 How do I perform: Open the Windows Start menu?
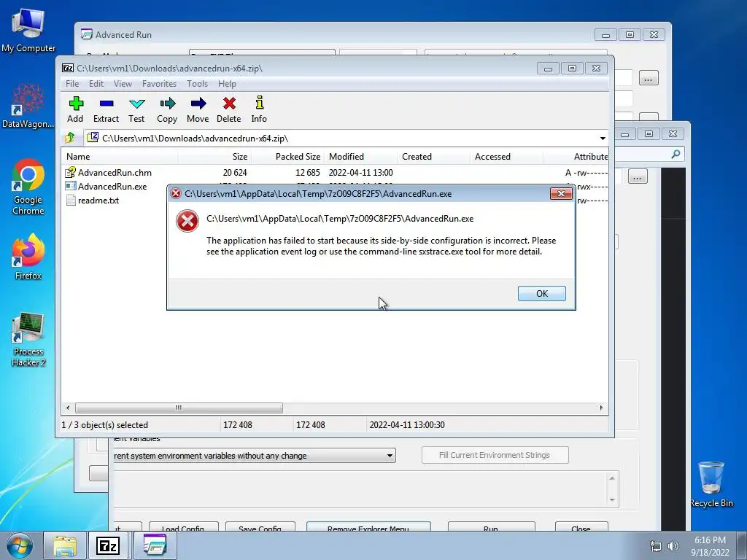(20, 545)
